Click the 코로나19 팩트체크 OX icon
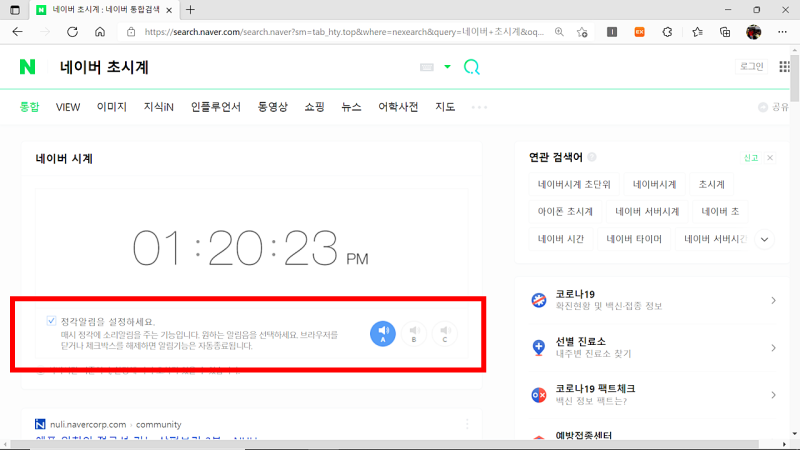 click(x=539, y=395)
